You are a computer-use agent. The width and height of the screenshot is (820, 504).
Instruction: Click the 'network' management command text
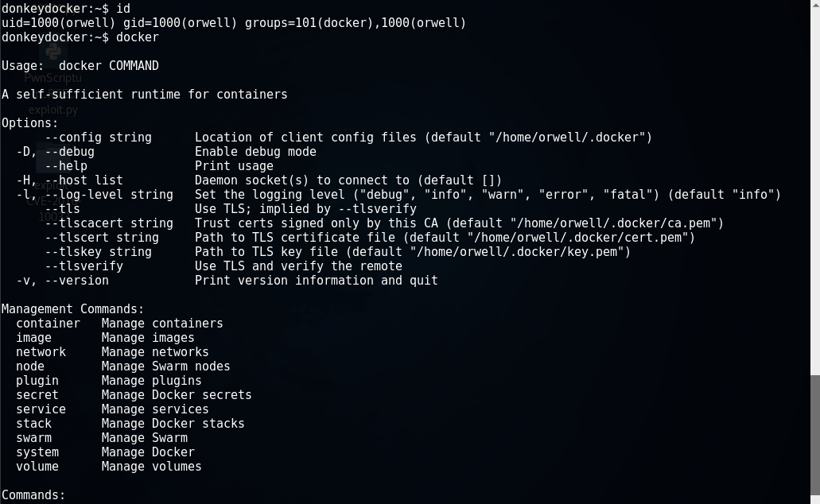pyautogui.click(x=41, y=352)
